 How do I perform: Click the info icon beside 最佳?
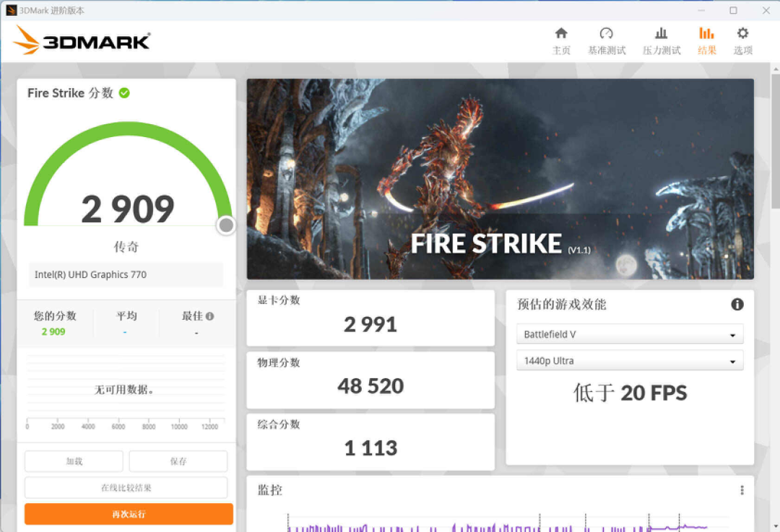(x=210, y=316)
